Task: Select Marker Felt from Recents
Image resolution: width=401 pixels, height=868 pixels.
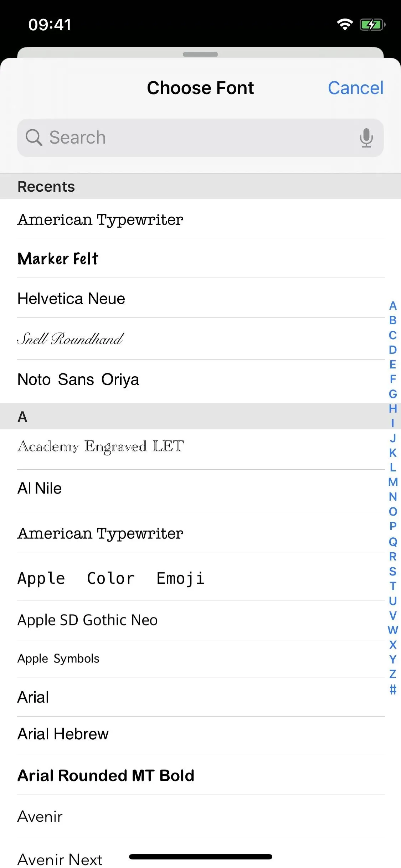Action: pyautogui.click(x=58, y=259)
